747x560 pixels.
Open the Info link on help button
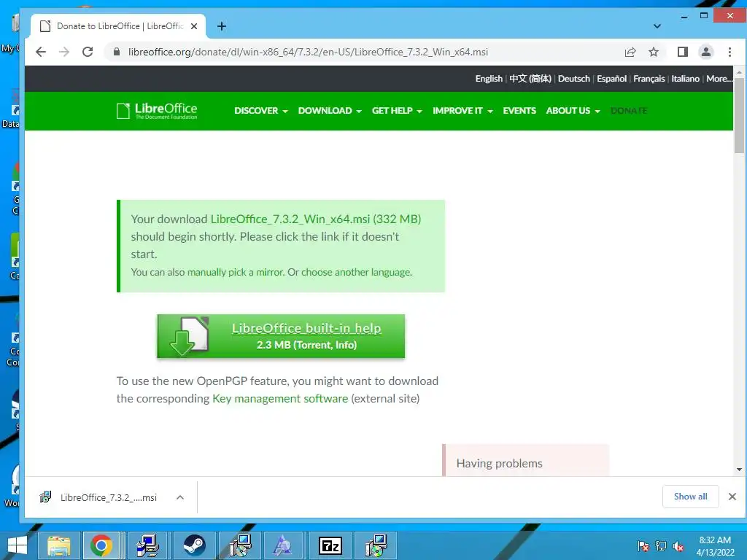pyautogui.click(x=344, y=345)
